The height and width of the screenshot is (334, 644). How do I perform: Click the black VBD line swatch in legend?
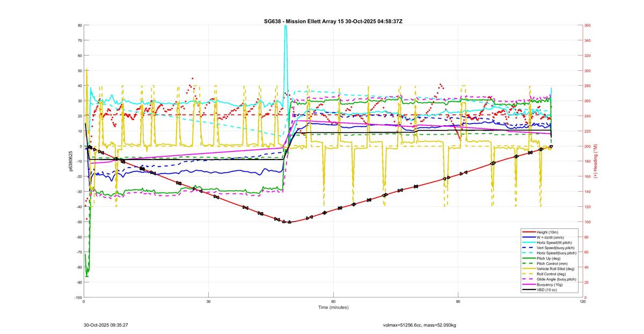528,290
